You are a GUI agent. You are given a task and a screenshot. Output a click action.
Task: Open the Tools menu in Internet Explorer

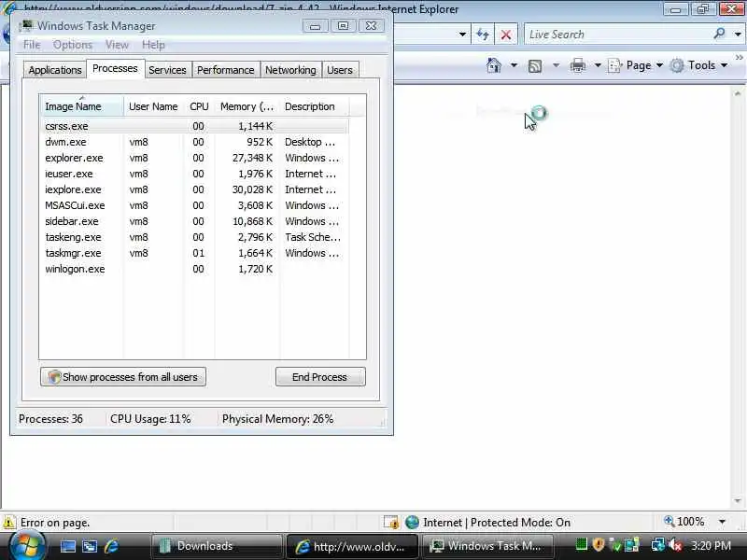pos(698,65)
